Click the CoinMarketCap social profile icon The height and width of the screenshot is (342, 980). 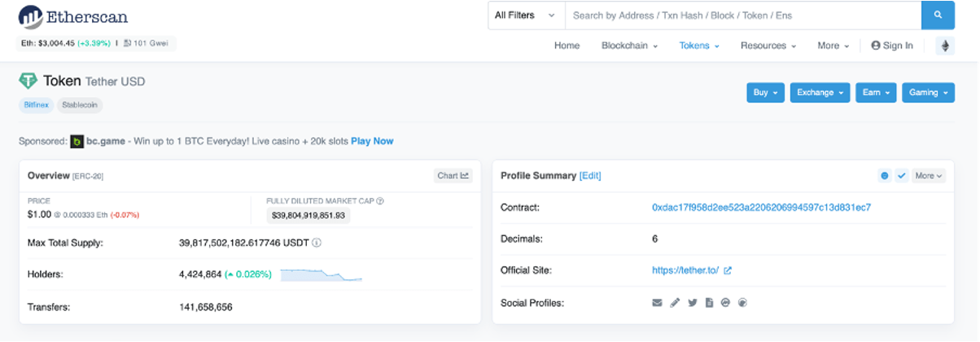pos(725,303)
